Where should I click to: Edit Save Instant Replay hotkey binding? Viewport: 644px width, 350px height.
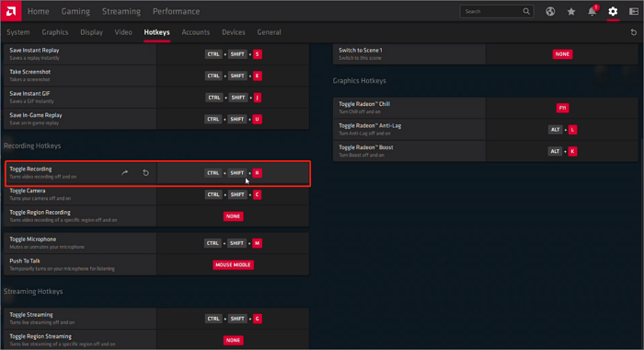pos(234,54)
